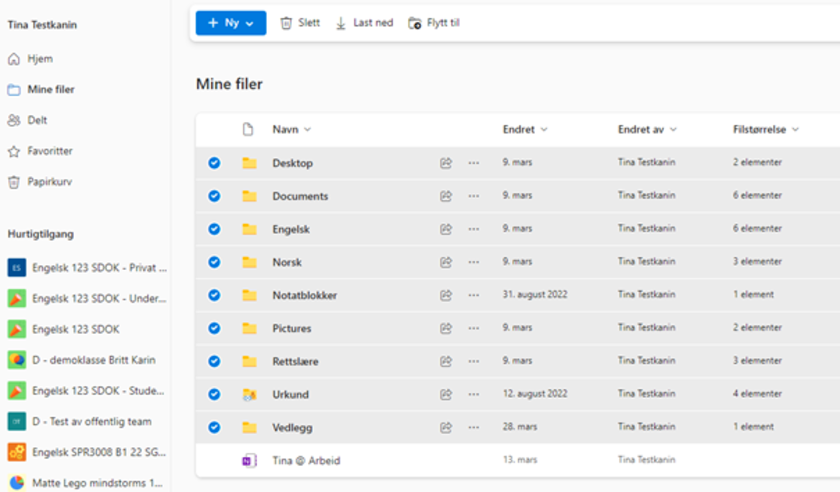Viewport: 840px width, 492px height.
Task: Deselect the Vedlegg row checkbox
Action: coord(214,428)
